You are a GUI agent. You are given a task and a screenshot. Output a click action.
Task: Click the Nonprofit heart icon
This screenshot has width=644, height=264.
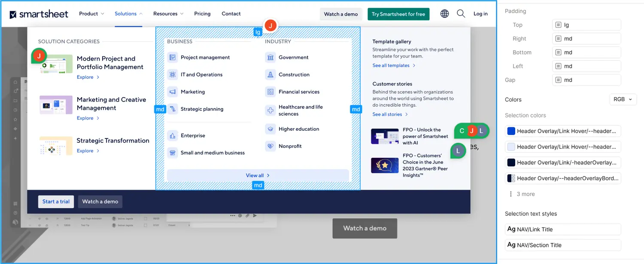(270, 146)
